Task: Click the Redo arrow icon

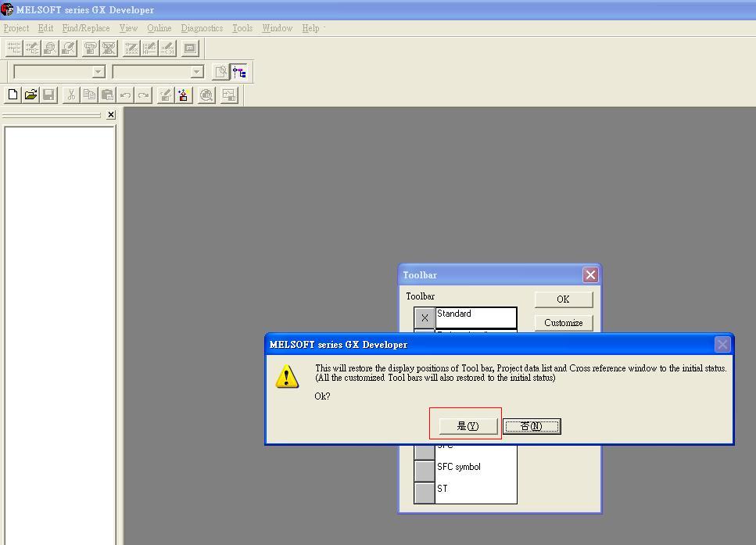Action: 143,95
